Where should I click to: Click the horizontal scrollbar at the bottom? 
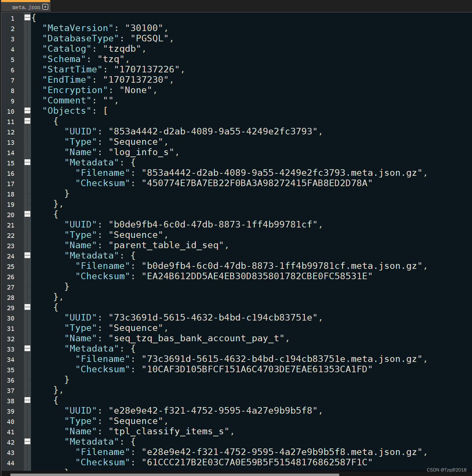pos(174,474)
